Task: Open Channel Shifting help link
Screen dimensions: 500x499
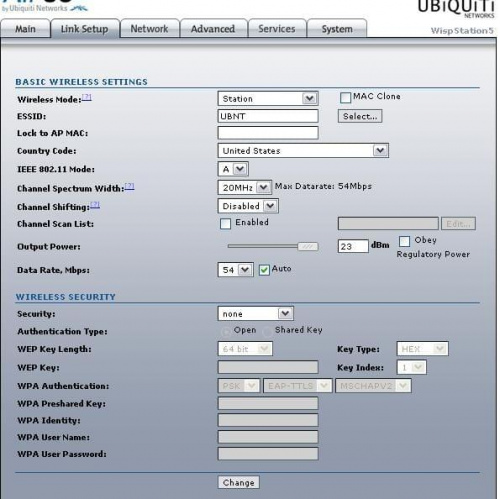Action: click(95, 204)
